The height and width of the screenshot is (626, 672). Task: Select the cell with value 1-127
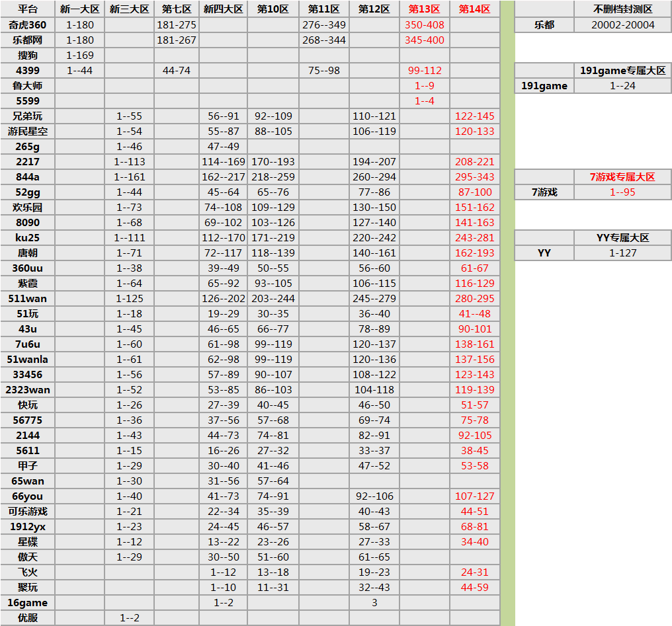622,253
